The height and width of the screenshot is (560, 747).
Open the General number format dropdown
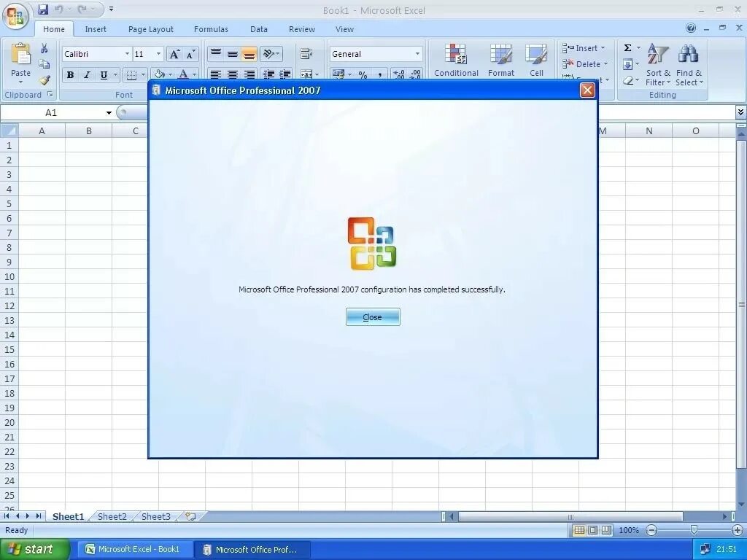tap(417, 54)
